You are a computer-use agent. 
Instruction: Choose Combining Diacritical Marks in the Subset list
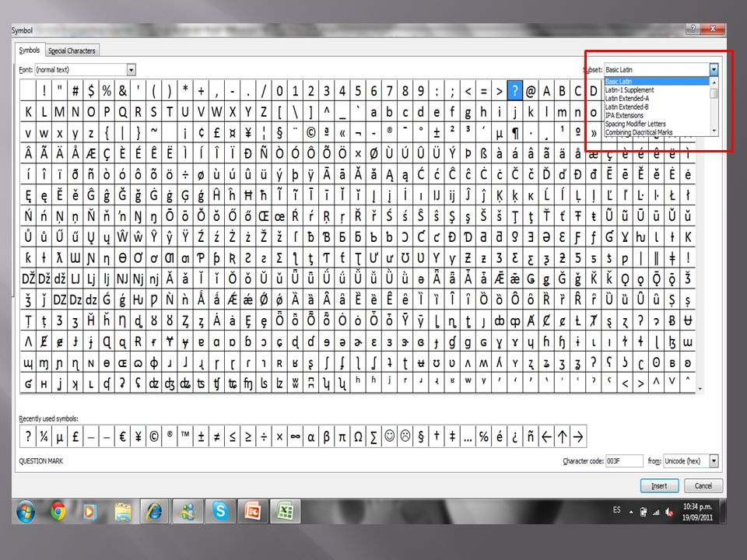[657, 132]
